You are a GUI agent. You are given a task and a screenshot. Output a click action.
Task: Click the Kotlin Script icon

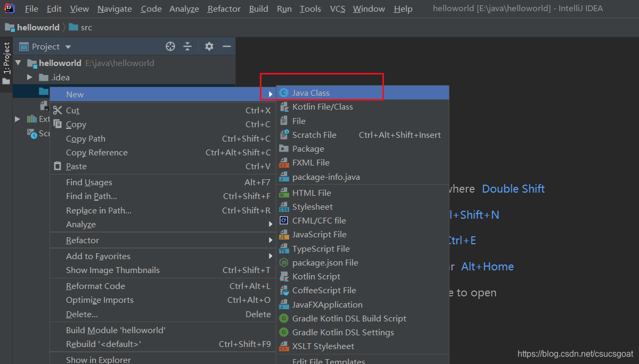[284, 277]
